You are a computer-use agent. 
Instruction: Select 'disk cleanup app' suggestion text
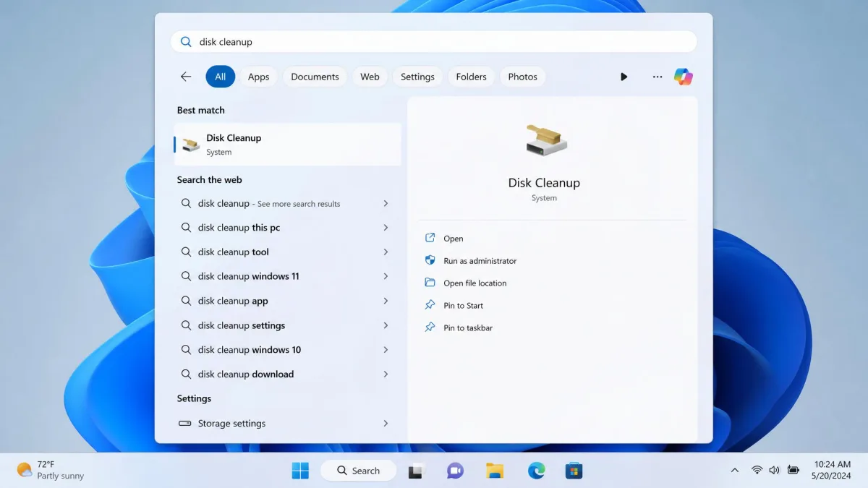click(x=233, y=301)
